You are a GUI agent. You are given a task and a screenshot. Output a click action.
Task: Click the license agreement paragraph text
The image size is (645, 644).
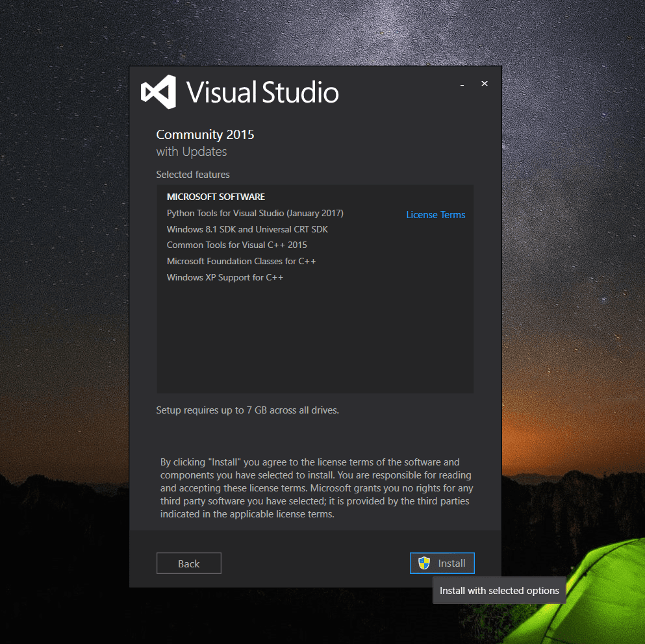(x=317, y=488)
